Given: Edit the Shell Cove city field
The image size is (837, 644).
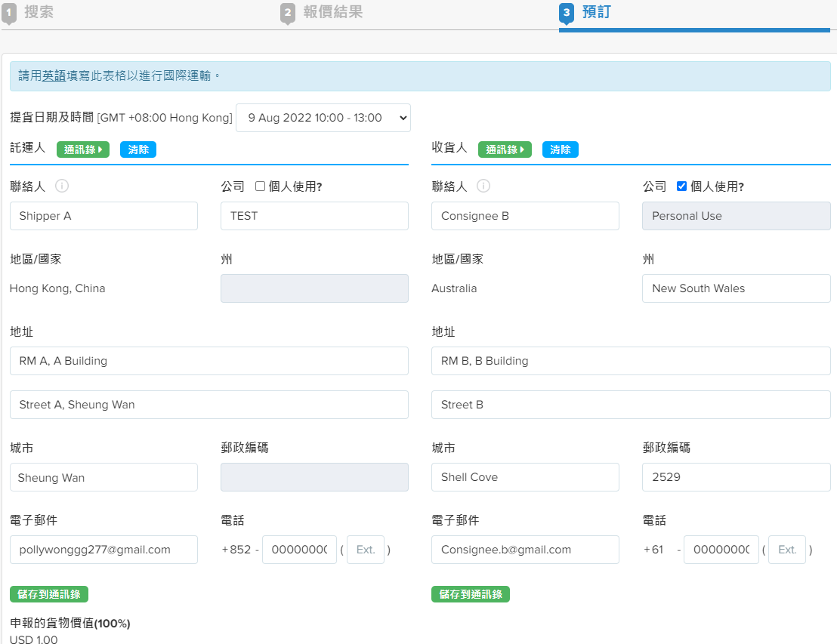Looking at the screenshot, I should 525,478.
